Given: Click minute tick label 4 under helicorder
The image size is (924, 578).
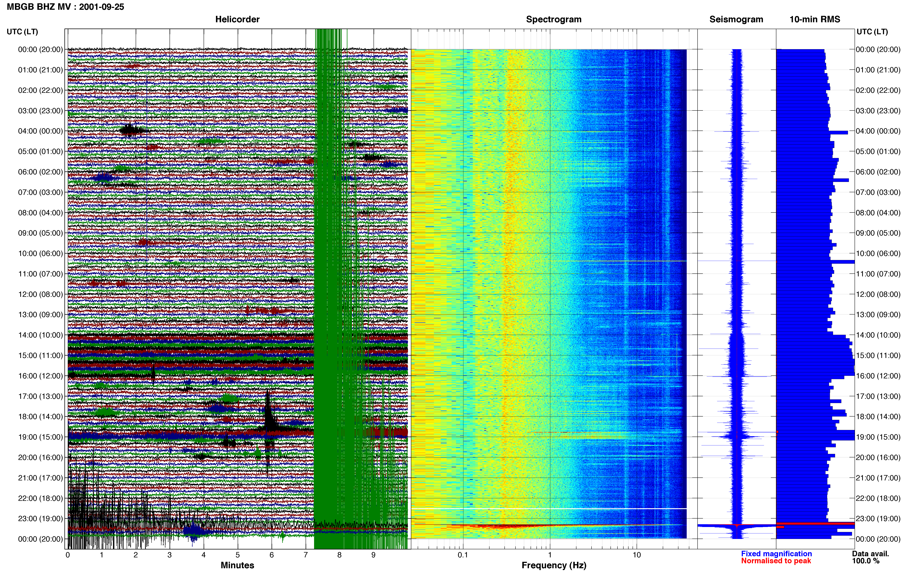Looking at the screenshot, I should tap(204, 555).
